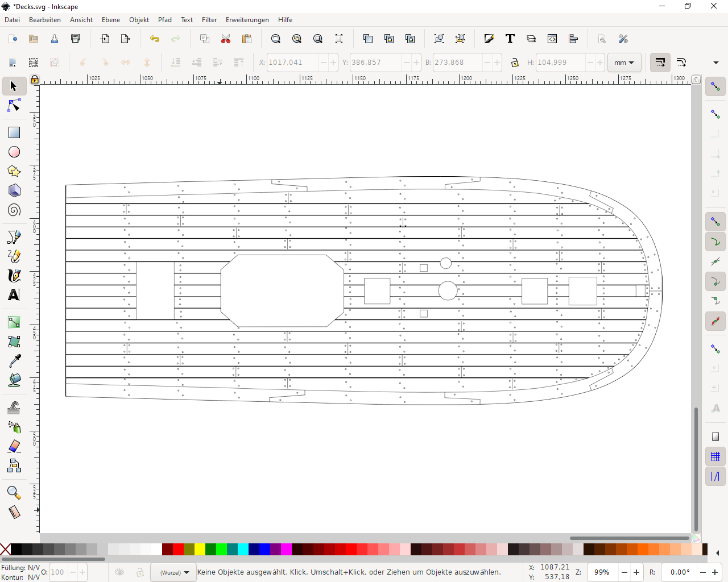Select the Zoom magnifier tool
This screenshot has width=728, height=582.
coord(14,493)
